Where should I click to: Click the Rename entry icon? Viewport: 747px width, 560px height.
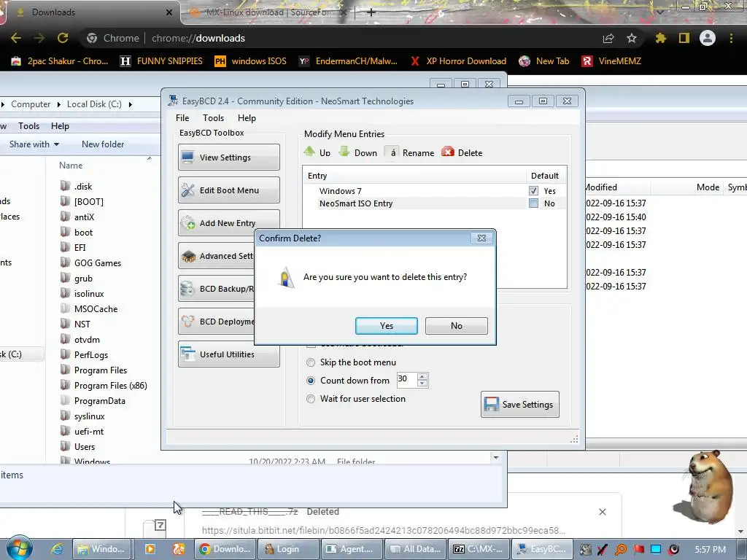(x=392, y=152)
